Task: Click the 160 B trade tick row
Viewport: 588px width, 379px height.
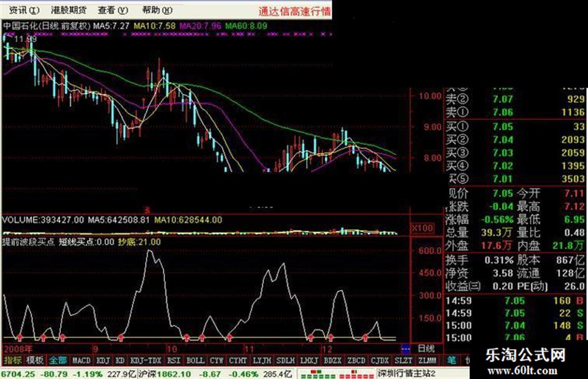Action: click(x=515, y=301)
